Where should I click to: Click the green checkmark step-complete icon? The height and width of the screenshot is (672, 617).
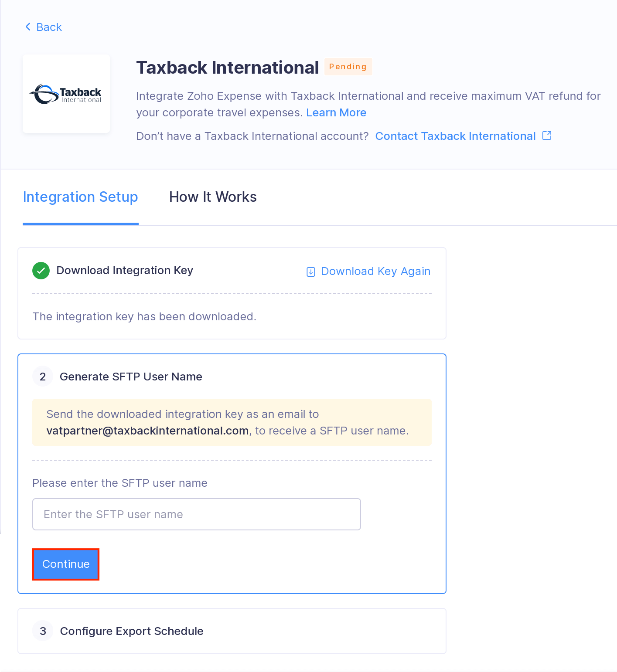coord(41,271)
